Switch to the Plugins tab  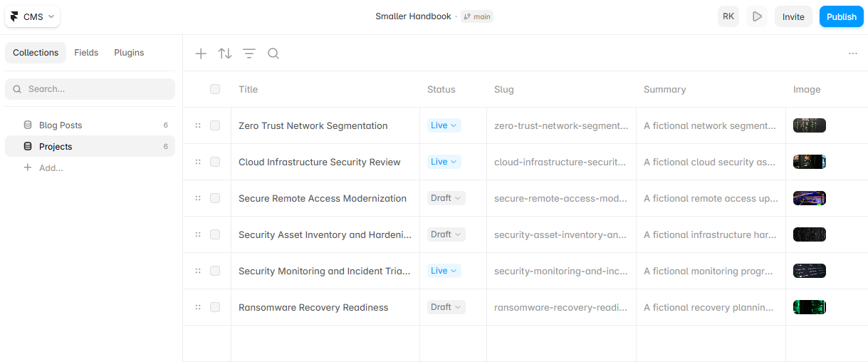click(x=129, y=53)
